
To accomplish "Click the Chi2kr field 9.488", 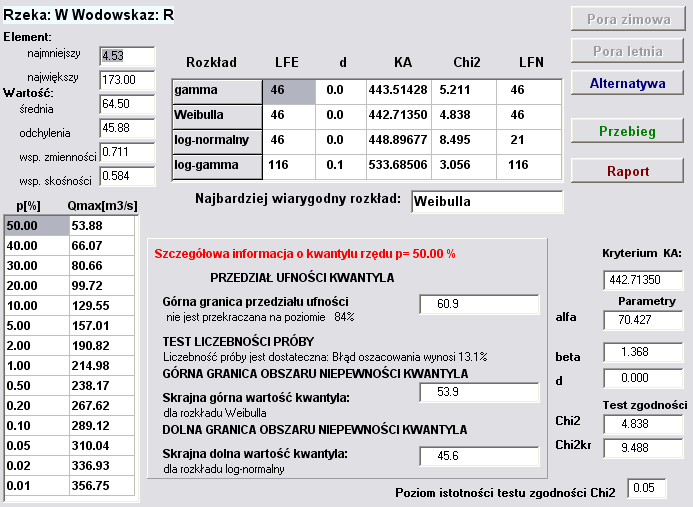I will (x=643, y=448).
